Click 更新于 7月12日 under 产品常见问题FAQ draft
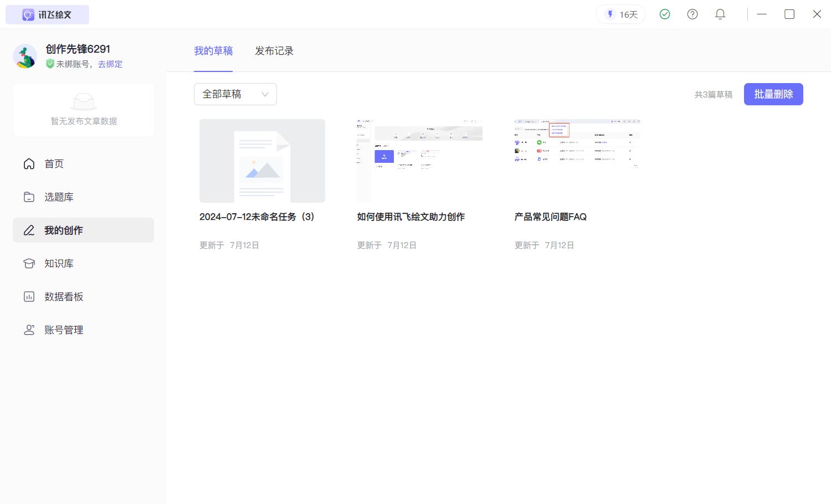The width and height of the screenshot is (831, 504). 544,245
